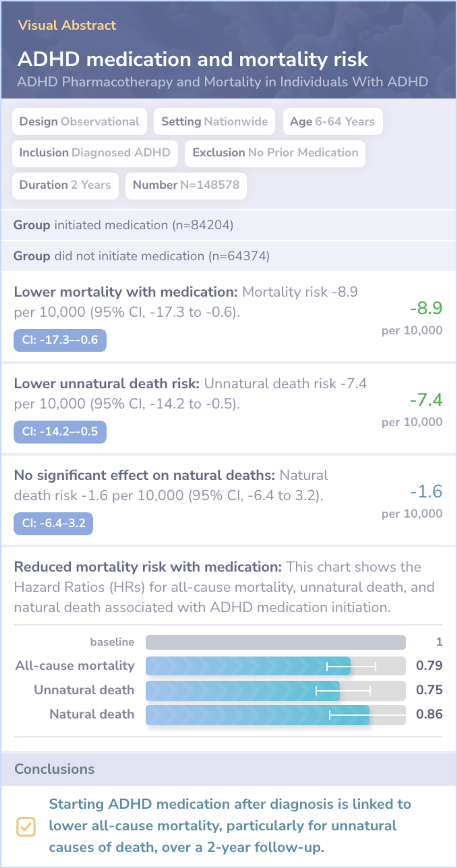Click the conclusions checkmark icon
This screenshot has width=457, height=868.
coord(26,827)
